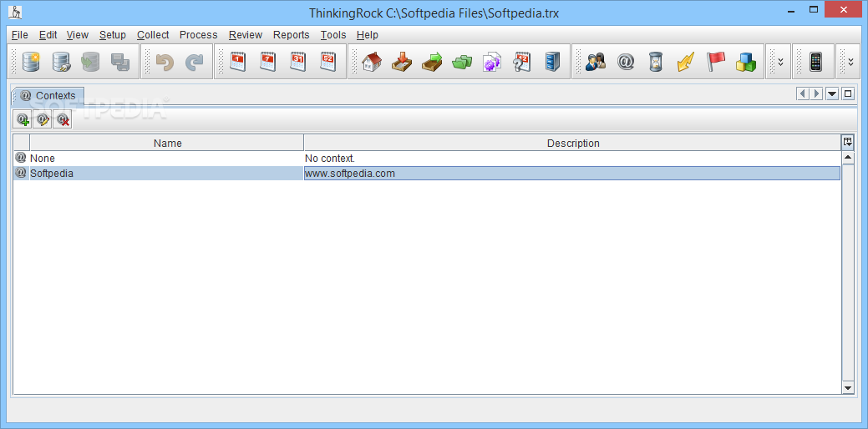Select the Softpedia context row
Image resolution: width=868 pixels, height=429 pixels.
pyautogui.click(x=427, y=173)
